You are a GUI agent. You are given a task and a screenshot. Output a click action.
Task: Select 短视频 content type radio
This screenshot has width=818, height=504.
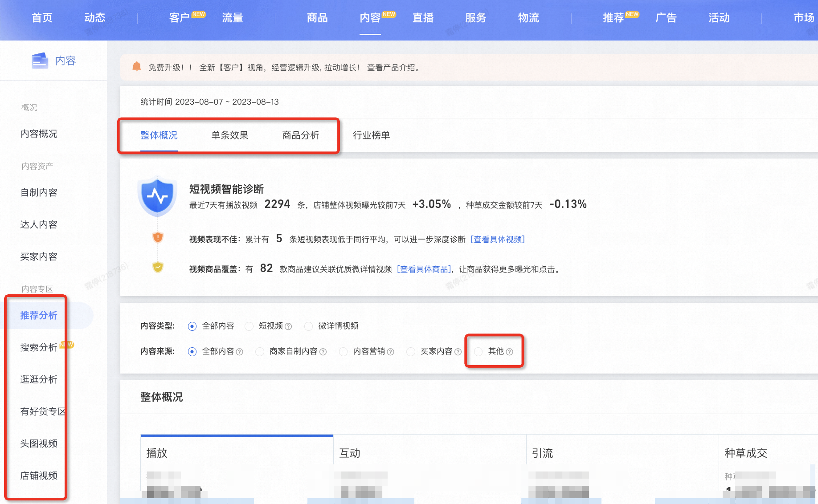pos(249,326)
